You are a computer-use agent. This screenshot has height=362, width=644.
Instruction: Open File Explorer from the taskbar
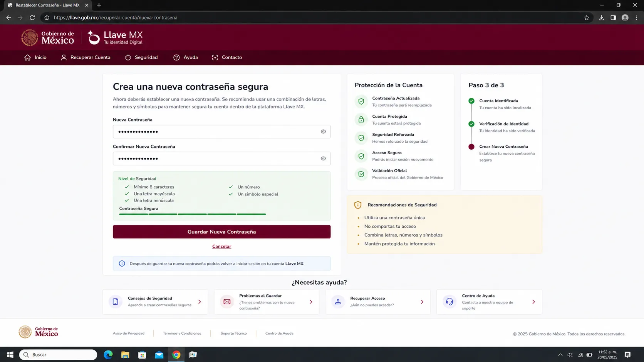point(125,355)
